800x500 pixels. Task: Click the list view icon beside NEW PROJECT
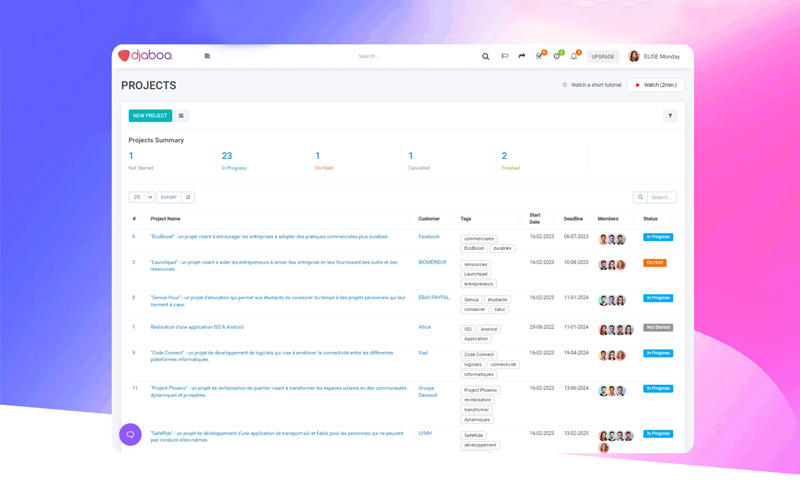(x=181, y=116)
